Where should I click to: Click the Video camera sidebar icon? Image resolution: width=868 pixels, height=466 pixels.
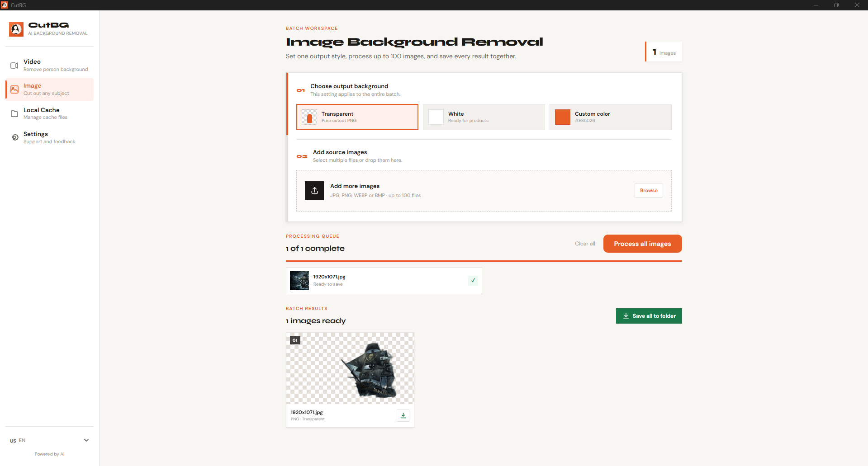(x=14, y=66)
